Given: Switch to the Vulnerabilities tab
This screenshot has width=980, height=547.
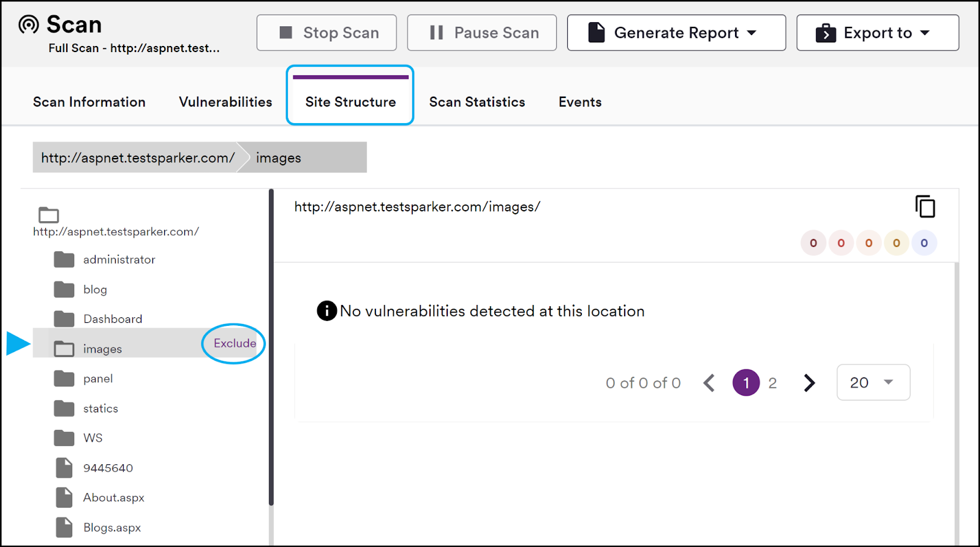Looking at the screenshot, I should point(225,102).
